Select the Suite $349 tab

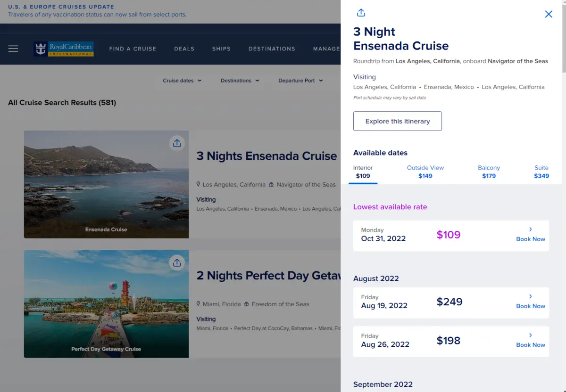click(541, 172)
